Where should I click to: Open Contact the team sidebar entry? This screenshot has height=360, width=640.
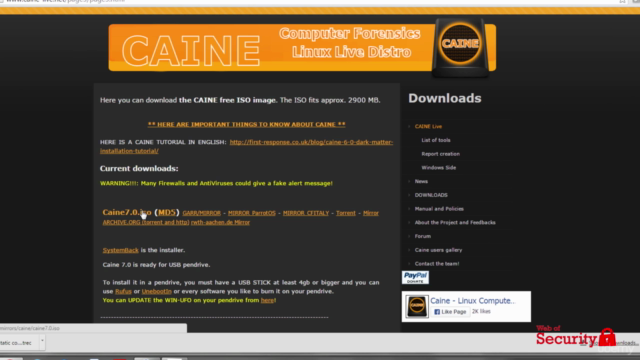coord(437,264)
